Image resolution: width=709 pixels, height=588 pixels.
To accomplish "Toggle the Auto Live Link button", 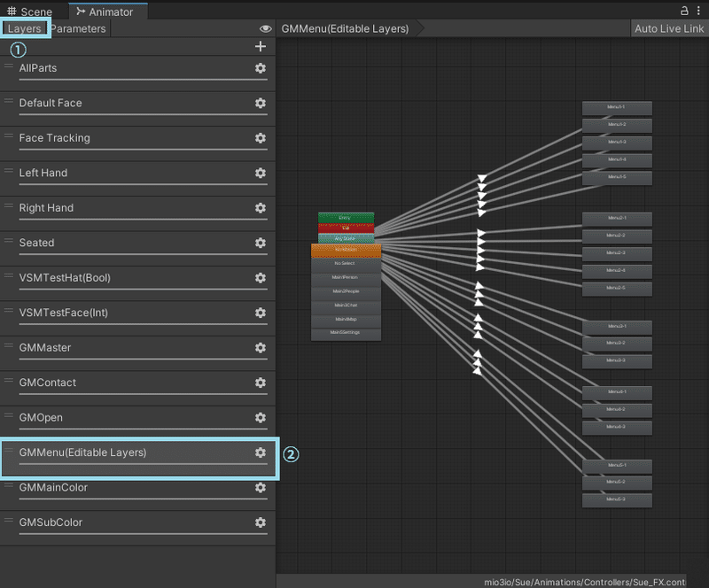I will [669, 28].
